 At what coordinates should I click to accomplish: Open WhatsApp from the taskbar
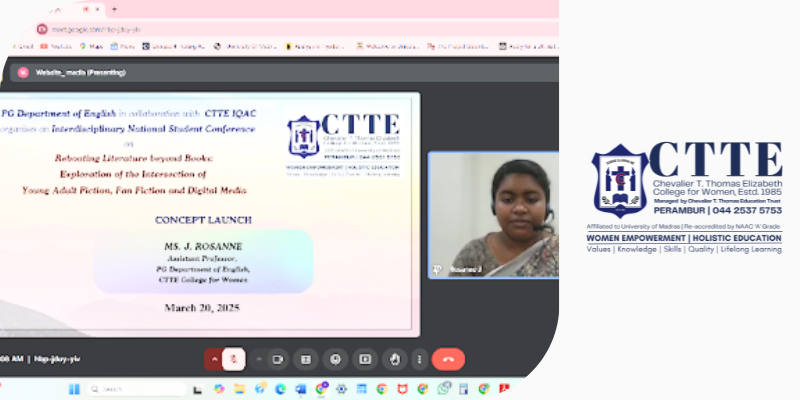(443, 389)
